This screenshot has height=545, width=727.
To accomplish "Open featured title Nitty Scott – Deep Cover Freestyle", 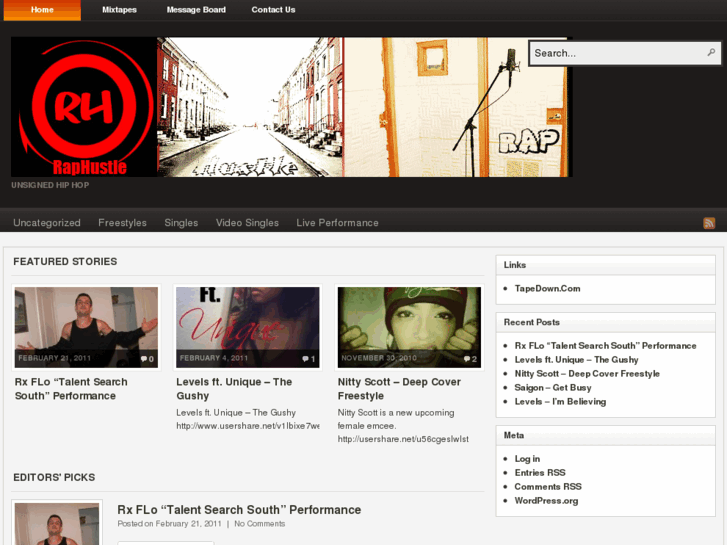I will [x=399, y=389].
